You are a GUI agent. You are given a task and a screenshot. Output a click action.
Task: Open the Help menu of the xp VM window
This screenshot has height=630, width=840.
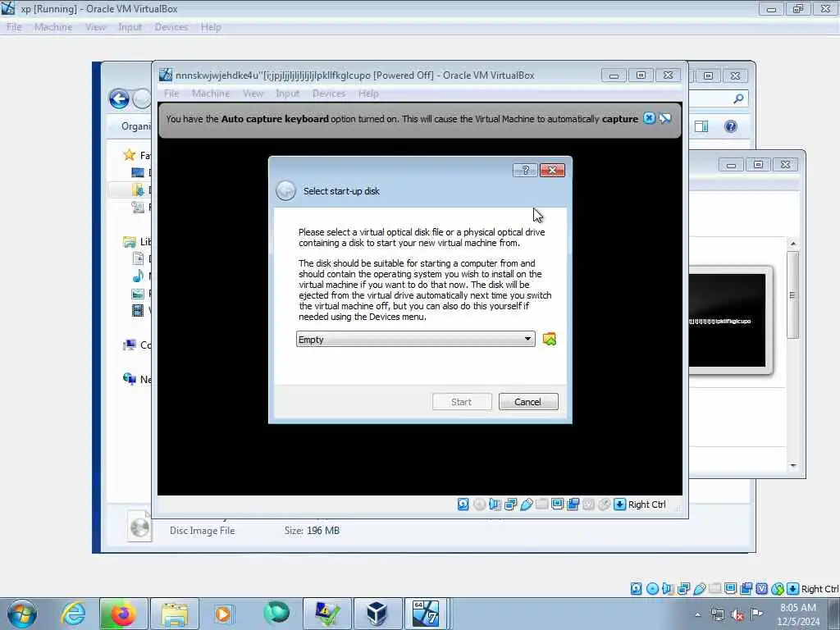211,27
